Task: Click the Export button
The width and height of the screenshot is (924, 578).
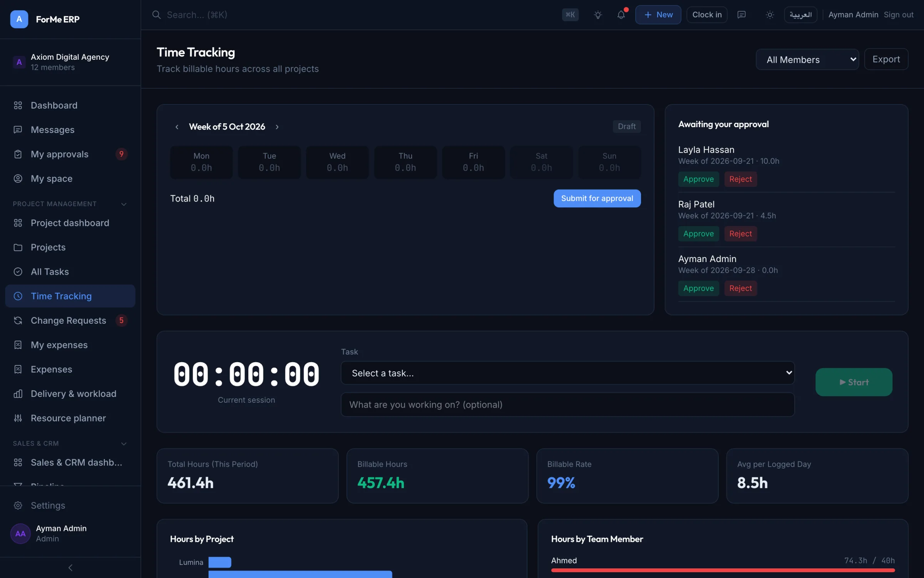Action: (886, 59)
